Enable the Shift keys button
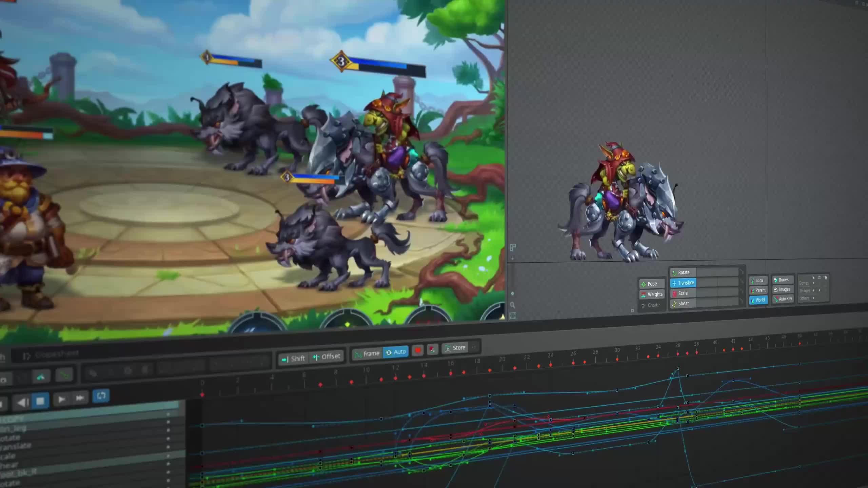The width and height of the screenshot is (868, 488). pyautogui.click(x=294, y=359)
